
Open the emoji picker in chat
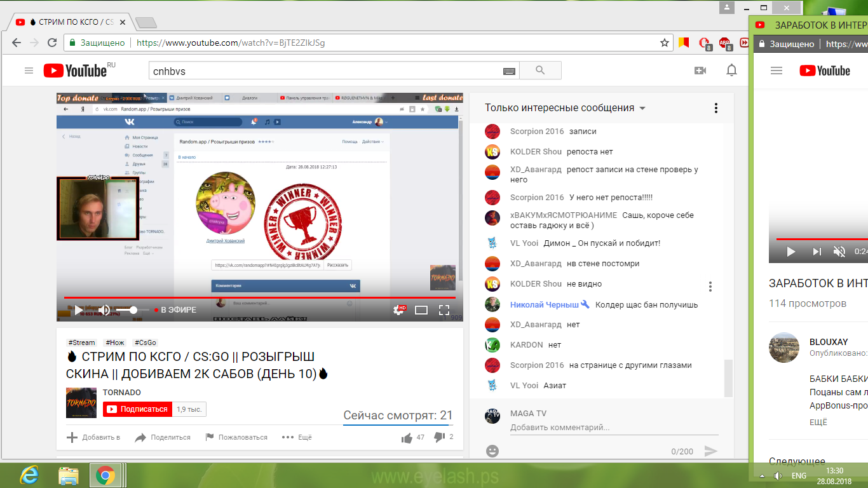pos(492,451)
